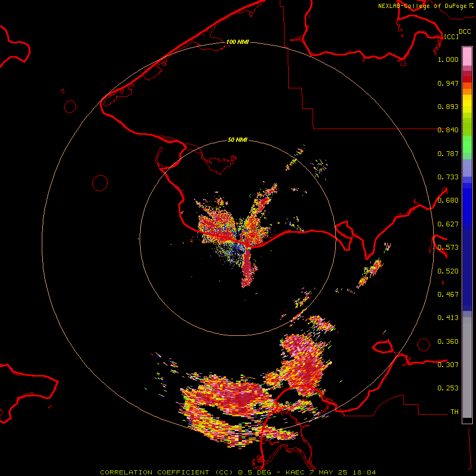This screenshot has width=476, height=476.
Task: Click the KAEC station identifier
Action: point(295,472)
